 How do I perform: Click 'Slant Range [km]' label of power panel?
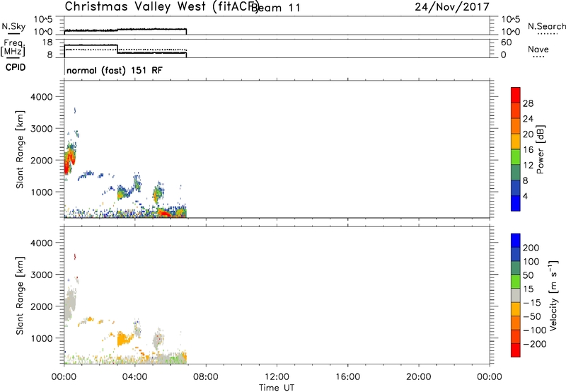20,149
